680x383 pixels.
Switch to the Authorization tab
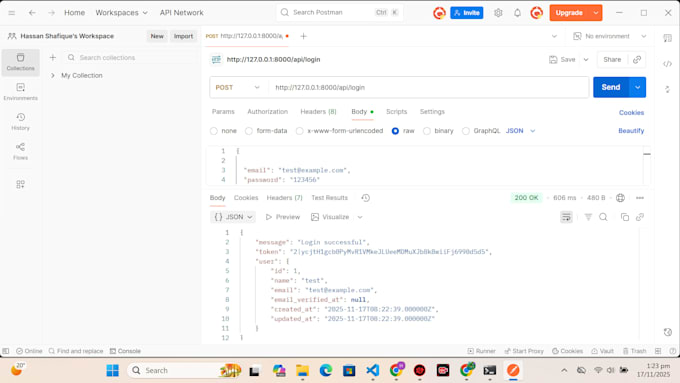point(268,111)
